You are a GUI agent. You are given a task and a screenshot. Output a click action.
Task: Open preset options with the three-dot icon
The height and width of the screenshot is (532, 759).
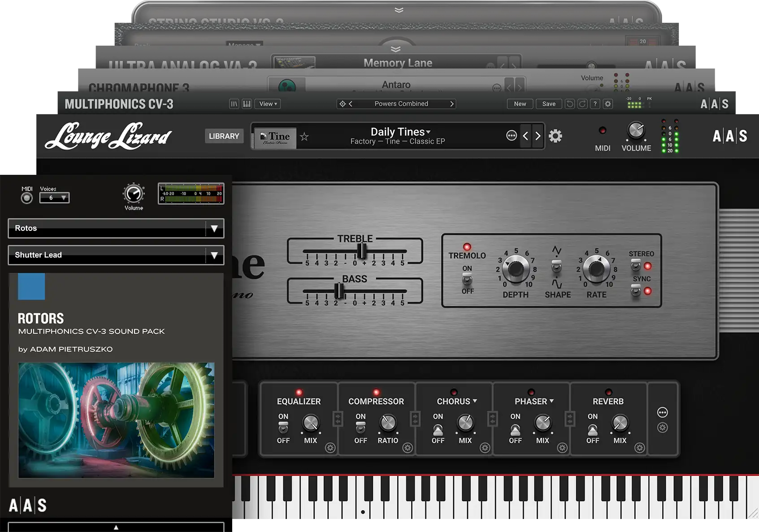click(511, 136)
